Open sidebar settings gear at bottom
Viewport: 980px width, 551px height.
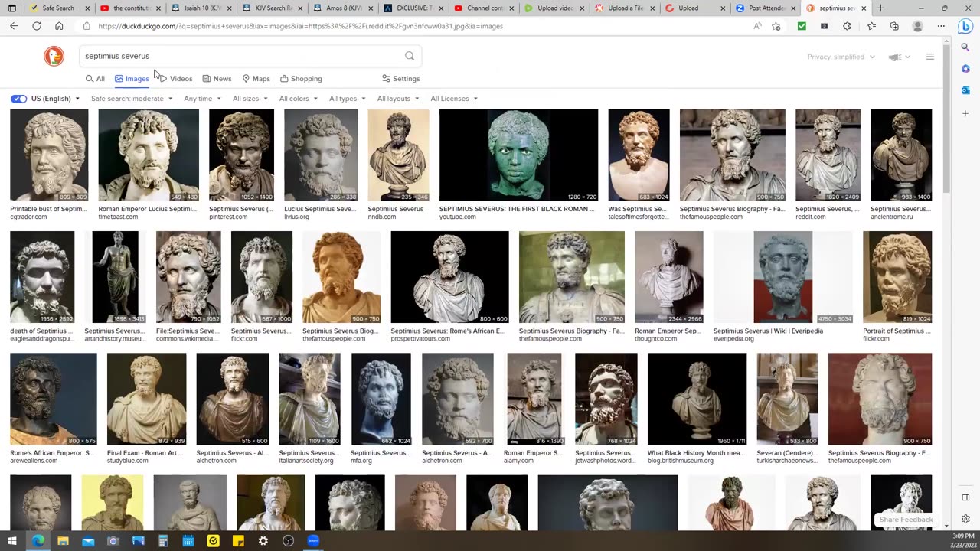(x=965, y=519)
